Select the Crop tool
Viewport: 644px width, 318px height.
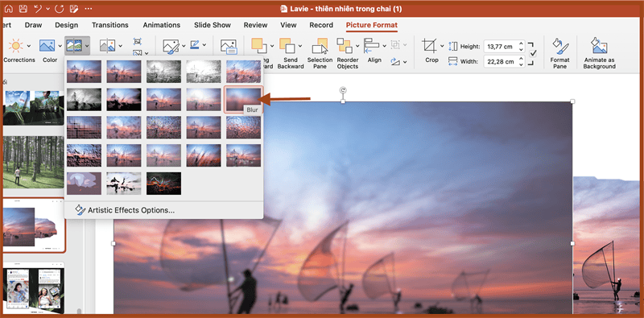tap(430, 46)
